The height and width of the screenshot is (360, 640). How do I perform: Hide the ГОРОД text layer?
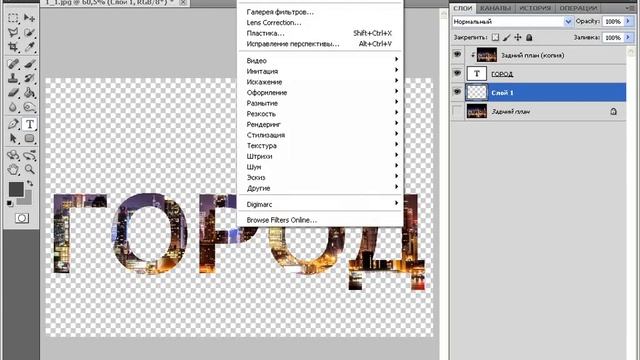coord(457,73)
